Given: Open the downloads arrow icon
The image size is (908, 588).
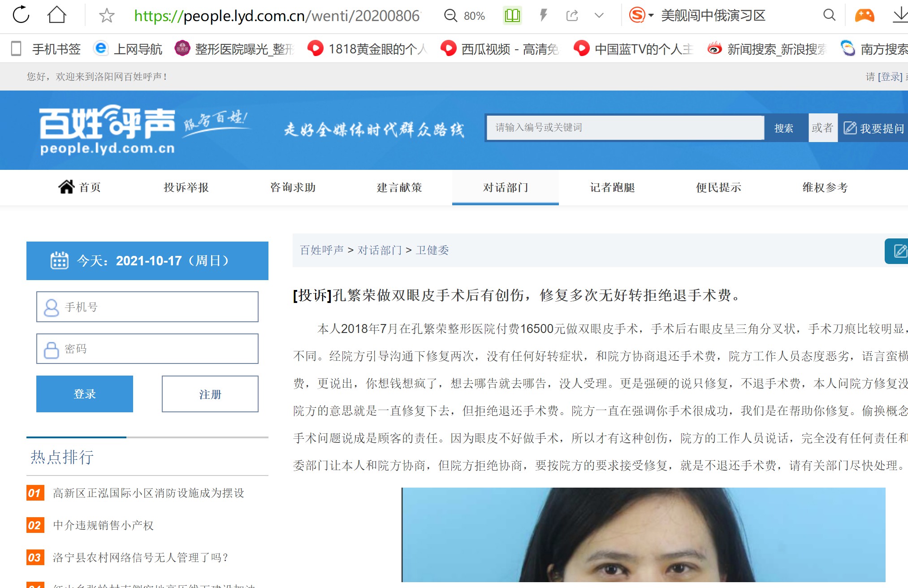Looking at the screenshot, I should click(x=900, y=15).
